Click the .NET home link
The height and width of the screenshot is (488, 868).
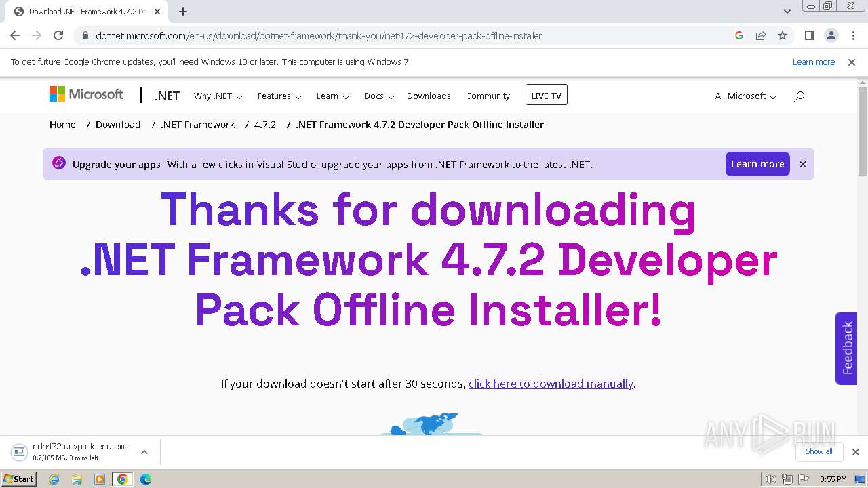click(x=167, y=96)
